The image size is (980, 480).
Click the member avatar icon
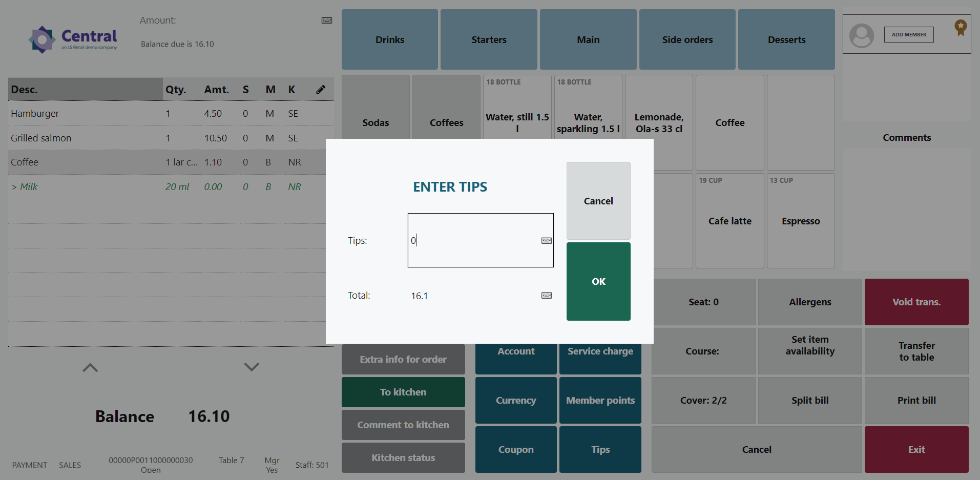point(862,35)
